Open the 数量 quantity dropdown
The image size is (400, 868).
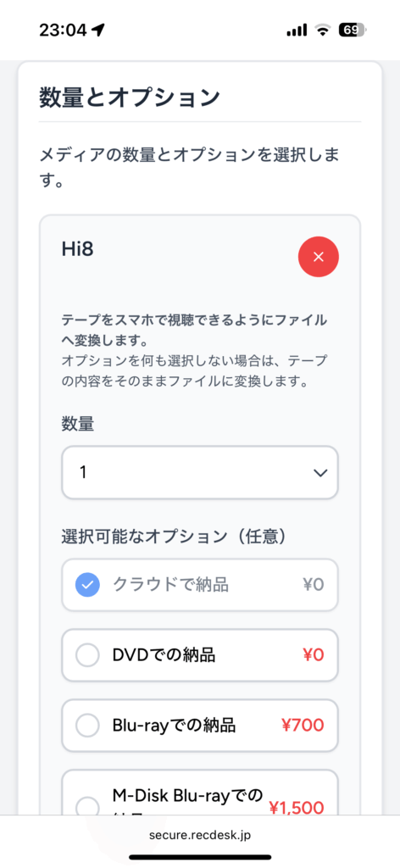click(x=200, y=473)
